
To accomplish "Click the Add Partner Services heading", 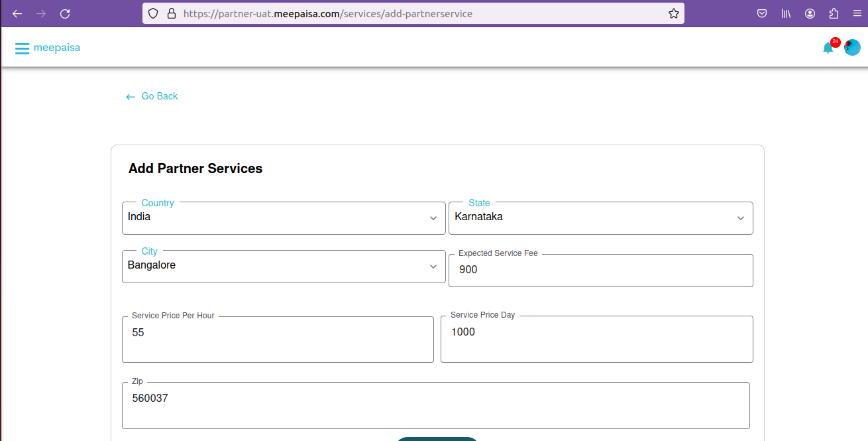I will [195, 168].
